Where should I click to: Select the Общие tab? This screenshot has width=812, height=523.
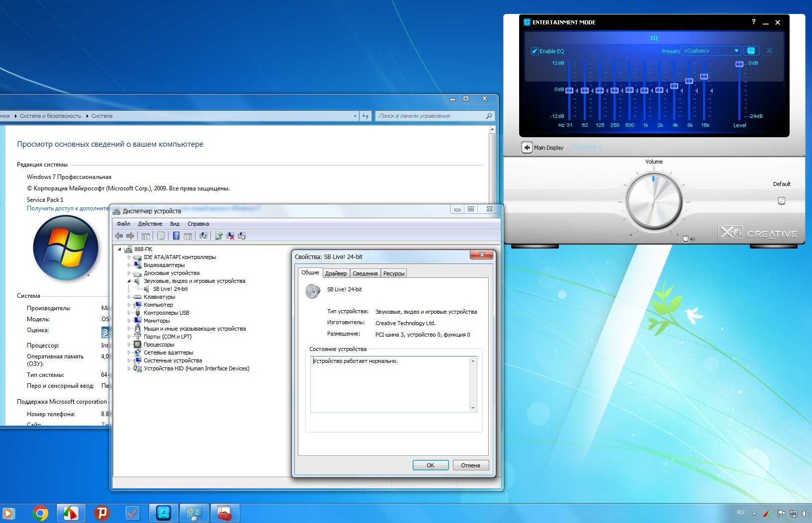pos(310,272)
